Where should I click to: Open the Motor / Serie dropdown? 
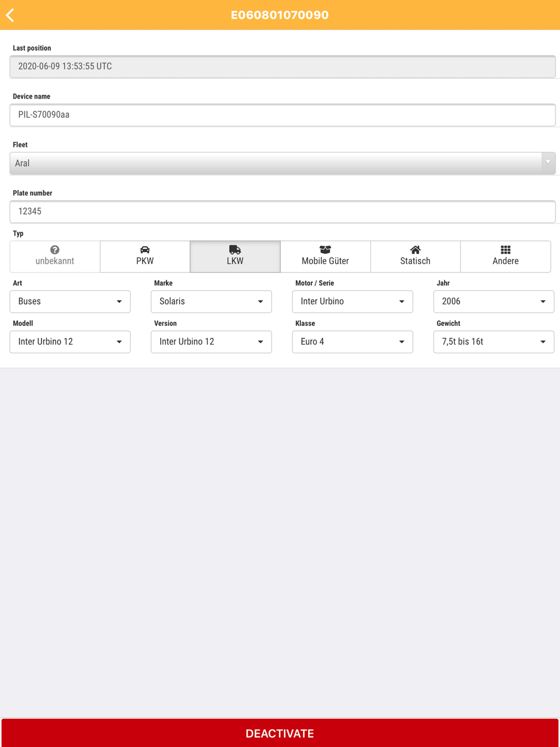(352, 301)
